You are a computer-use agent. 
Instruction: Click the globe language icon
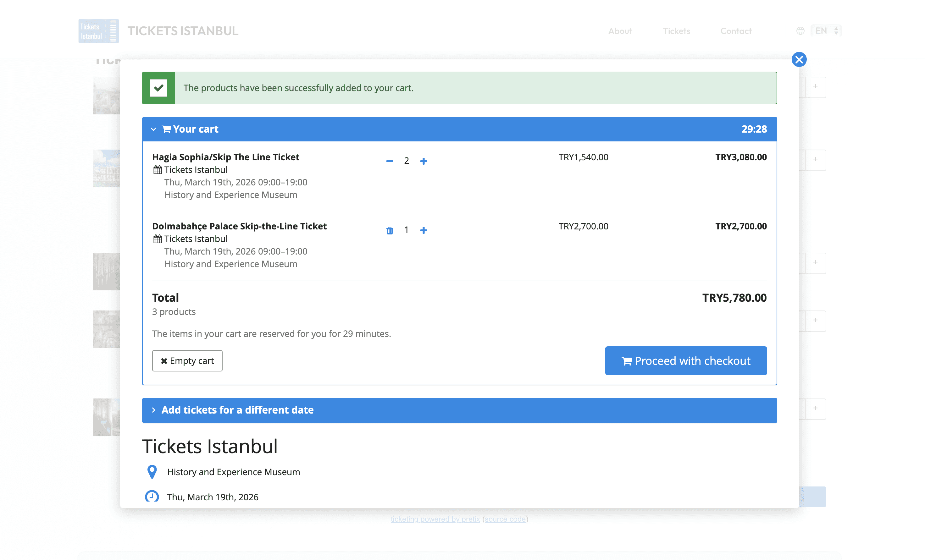[800, 31]
